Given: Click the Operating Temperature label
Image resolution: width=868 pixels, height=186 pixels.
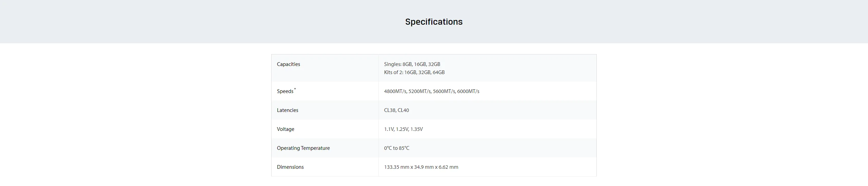Looking at the screenshot, I should coord(303,148).
